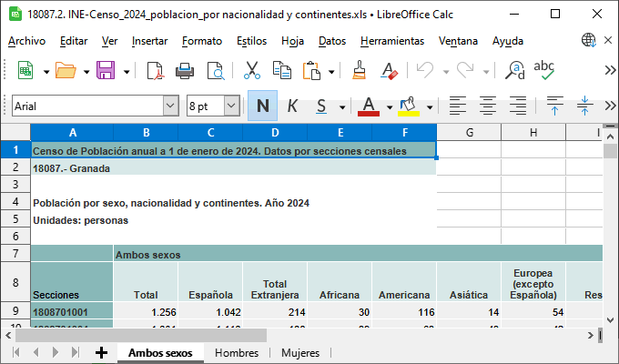The image size is (619, 364).
Task: Add a new sheet with plus button
Action: click(x=101, y=352)
